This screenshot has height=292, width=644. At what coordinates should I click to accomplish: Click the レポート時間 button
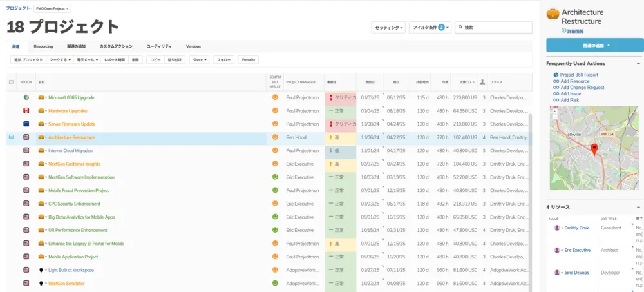(x=115, y=60)
